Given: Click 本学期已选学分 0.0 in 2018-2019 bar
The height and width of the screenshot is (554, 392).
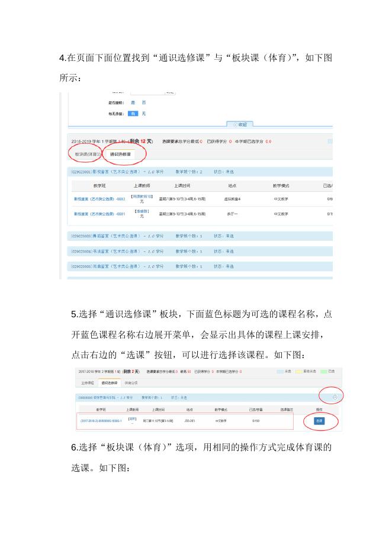Looking at the screenshot, I should tap(253, 141).
